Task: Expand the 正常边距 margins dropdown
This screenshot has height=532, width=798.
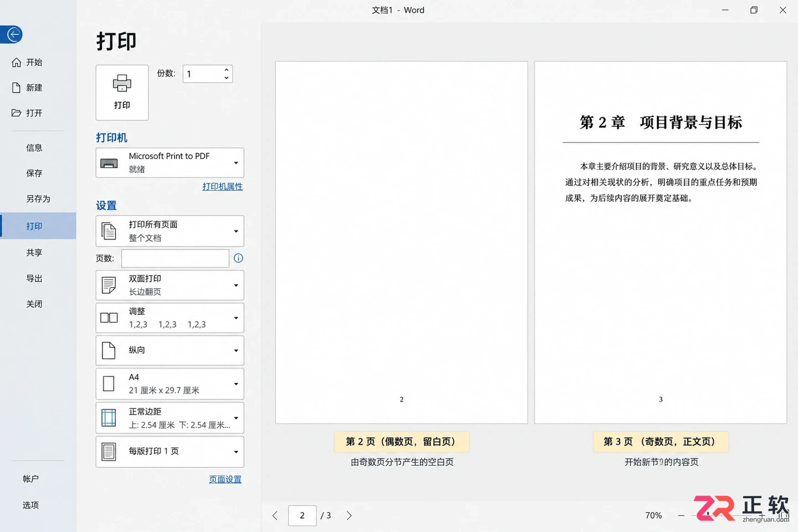Action: (x=170, y=418)
